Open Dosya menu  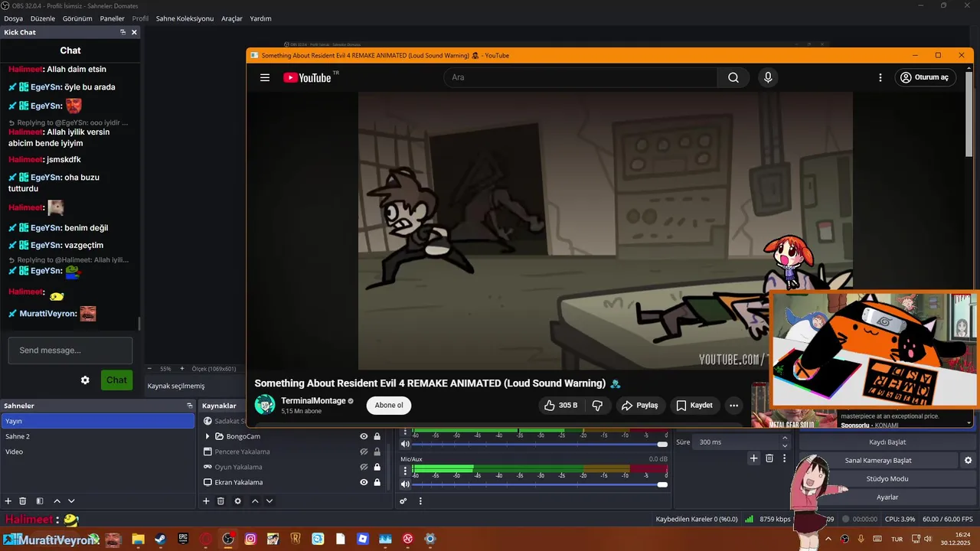[13, 18]
